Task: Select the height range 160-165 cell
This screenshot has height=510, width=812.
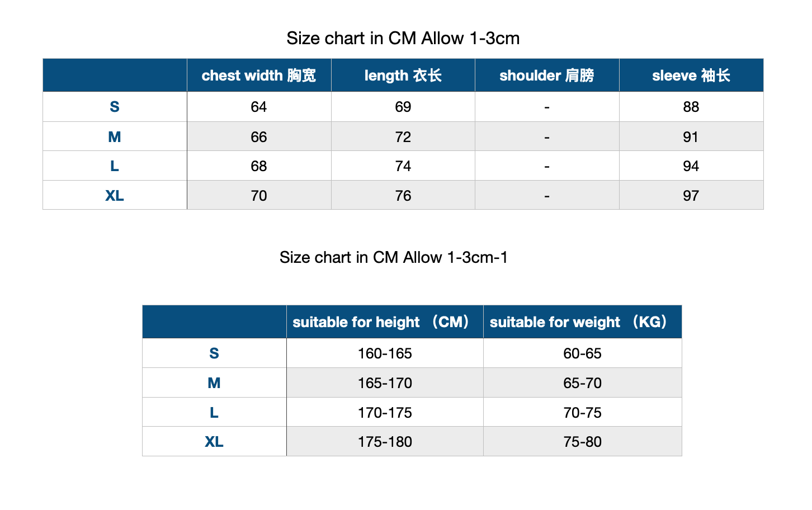Action: (x=385, y=353)
